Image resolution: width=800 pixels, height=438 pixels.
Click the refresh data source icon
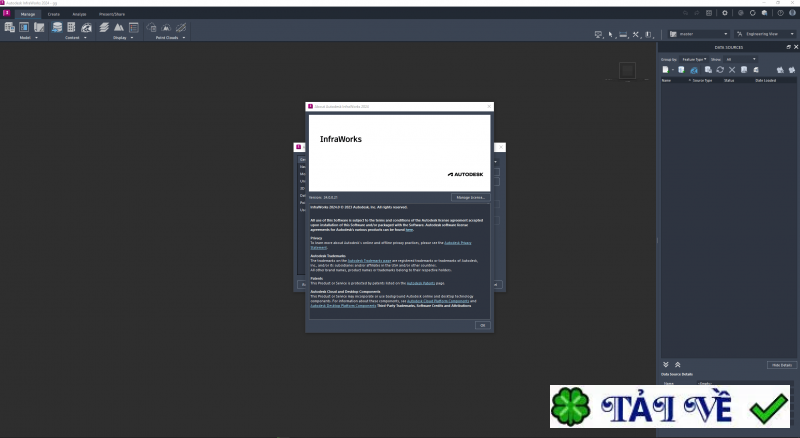click(720, 70)
